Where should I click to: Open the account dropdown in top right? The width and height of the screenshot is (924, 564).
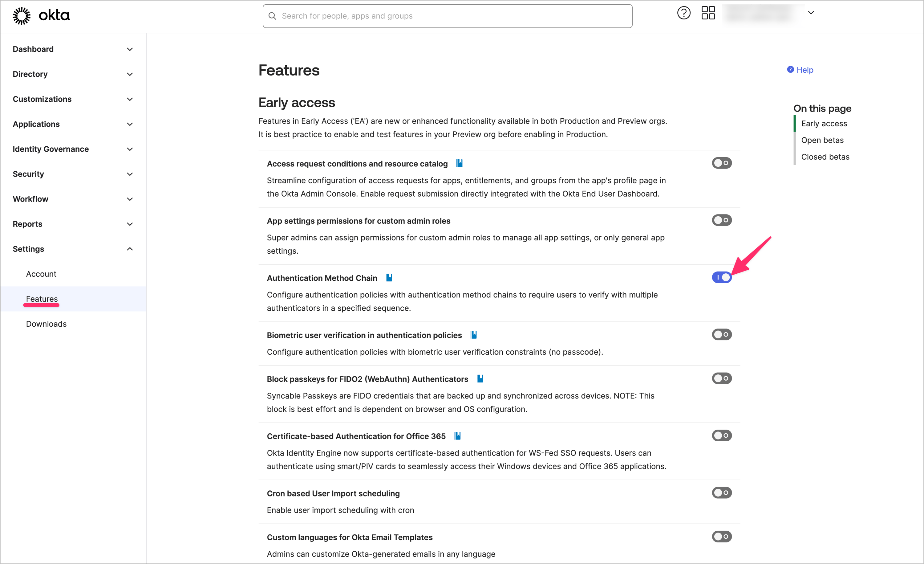pos(811,13)
